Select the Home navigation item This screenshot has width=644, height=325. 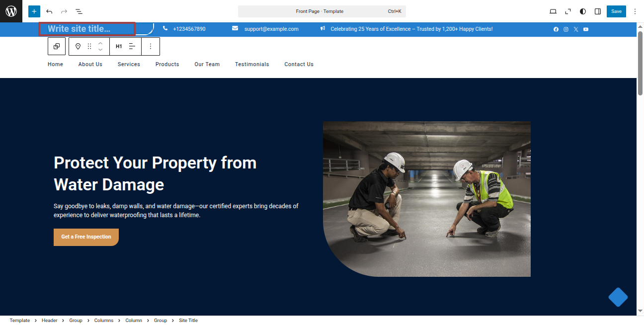coord(55,64)
